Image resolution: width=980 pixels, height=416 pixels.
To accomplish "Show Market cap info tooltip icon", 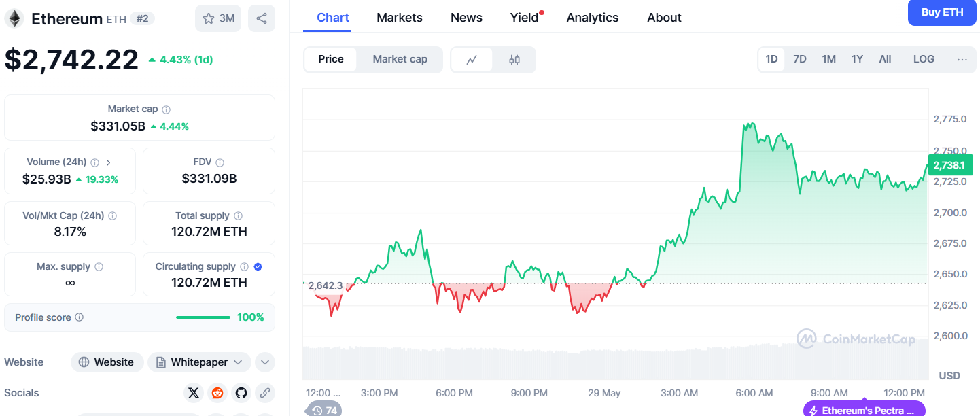I will click(x=167, y=109).
